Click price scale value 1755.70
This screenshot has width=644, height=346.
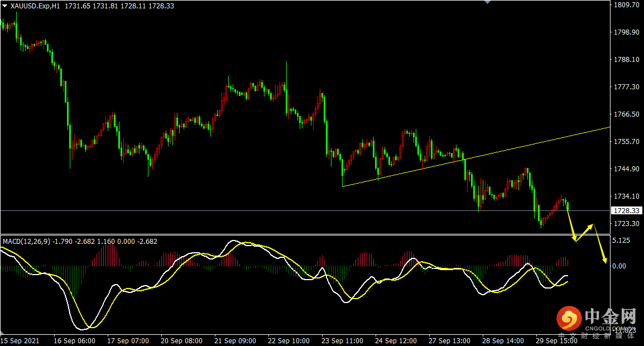pos(626,141)
